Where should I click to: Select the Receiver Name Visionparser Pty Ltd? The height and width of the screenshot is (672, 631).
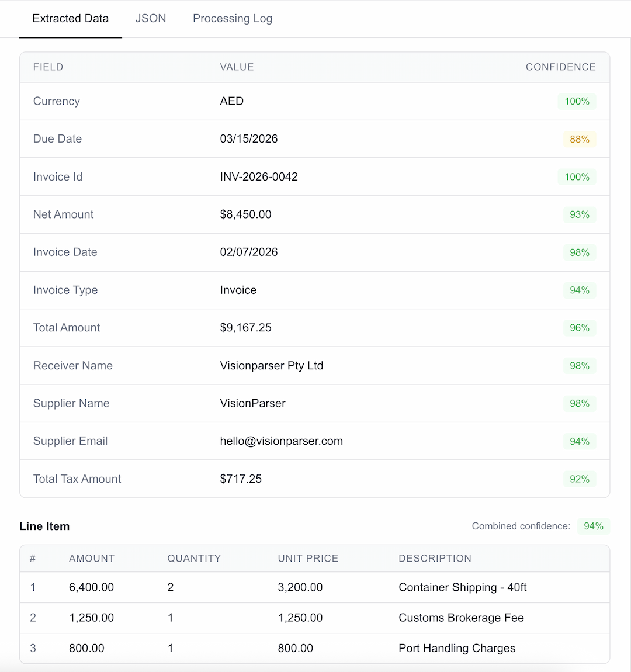(x=271, y=366)
